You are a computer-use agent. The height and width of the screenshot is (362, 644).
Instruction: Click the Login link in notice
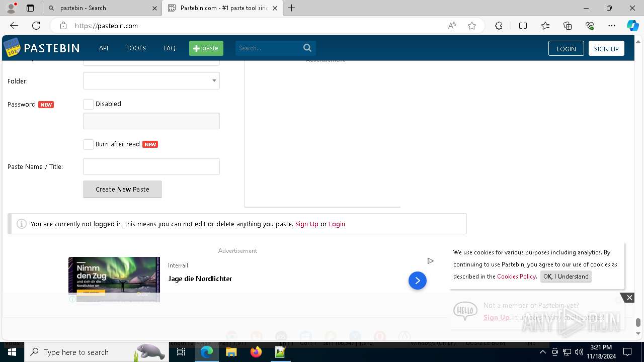(337, 224)
